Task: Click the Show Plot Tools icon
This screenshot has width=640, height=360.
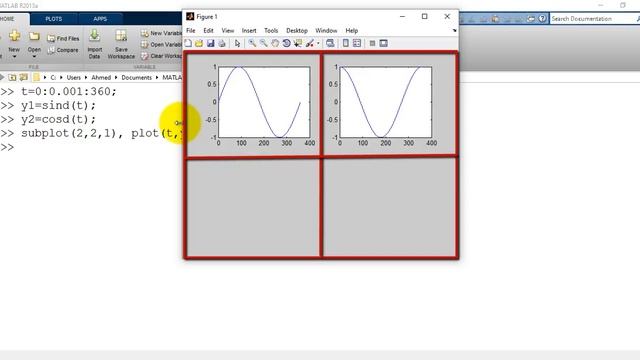Action: click(383, 43)
